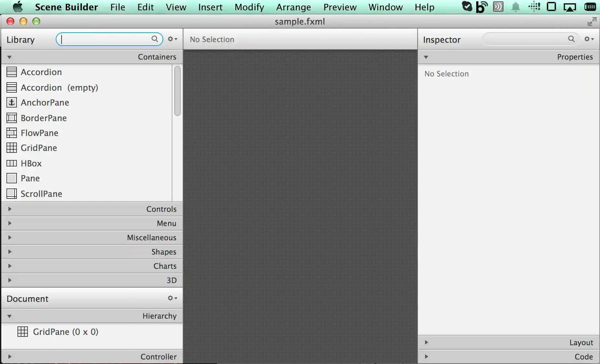Screen dimensions: 600x364
Task: Open the AirPlay display icon in menu bar
Action: [570, 7]
